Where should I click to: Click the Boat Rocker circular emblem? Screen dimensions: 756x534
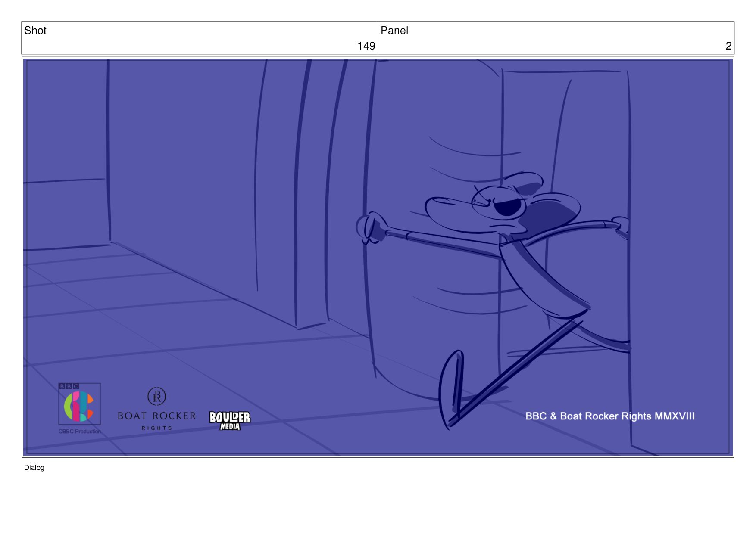[156, 396]
